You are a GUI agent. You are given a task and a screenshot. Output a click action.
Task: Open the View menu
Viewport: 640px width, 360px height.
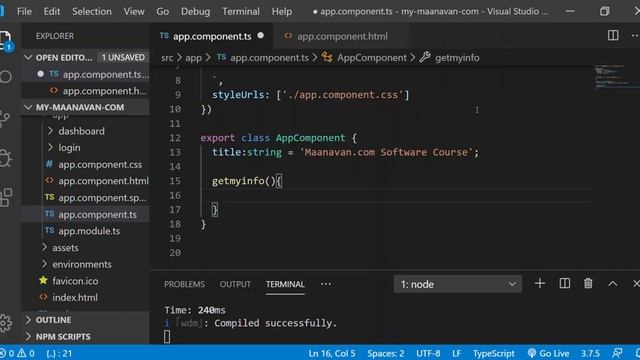(x=134, y=11)
